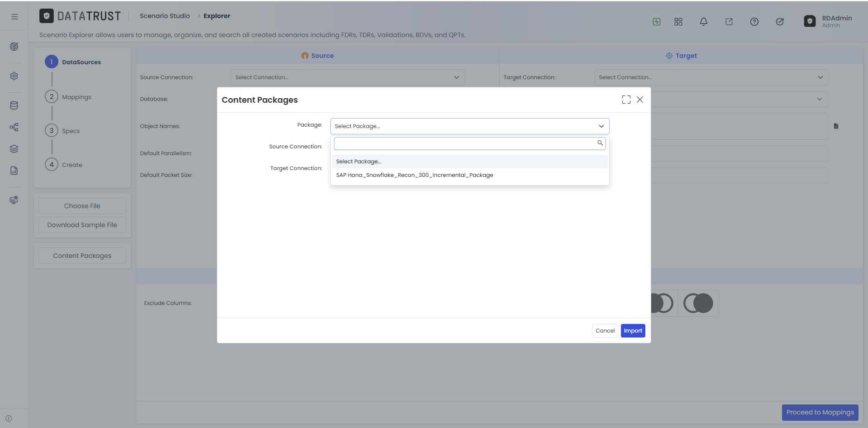Open the apps grid icon in header
Image resolution: width=868 pixels, height=428 pixels.
[678, 22]
